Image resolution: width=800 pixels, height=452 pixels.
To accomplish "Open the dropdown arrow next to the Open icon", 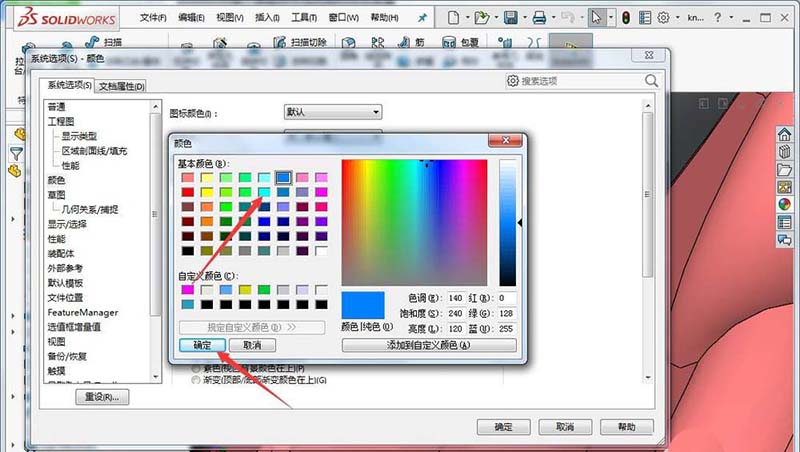I will tap(496, 18).
